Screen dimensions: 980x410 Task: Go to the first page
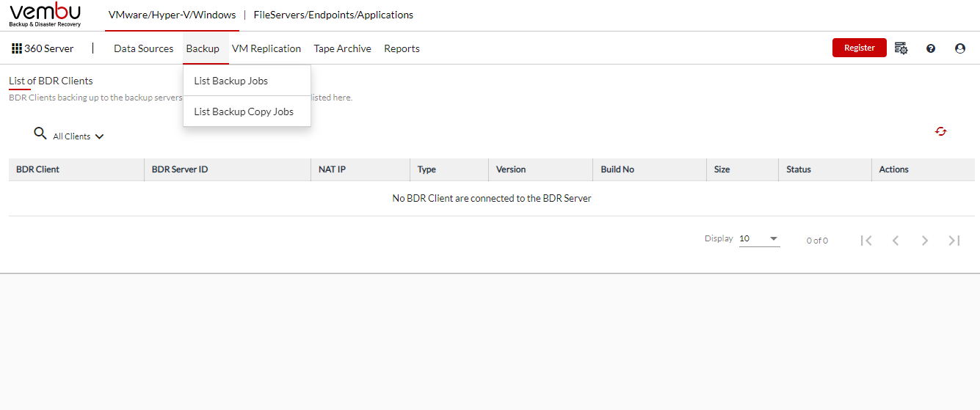pos(866,240)
